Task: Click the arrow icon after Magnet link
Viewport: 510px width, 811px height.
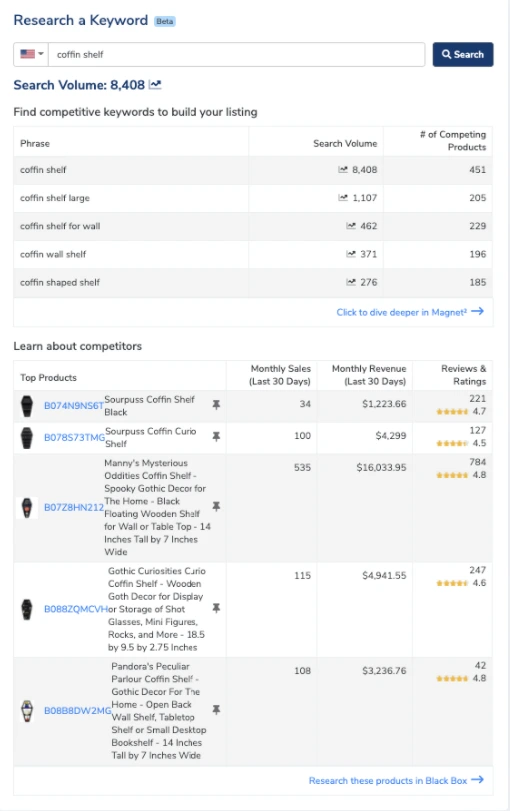Action: 477,311
